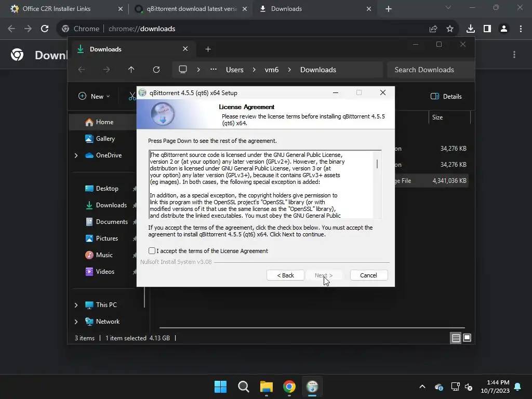Show hidden system tray icons
Image resolution: width=532 pixels, height=399 pixels.
pos(422,387)
